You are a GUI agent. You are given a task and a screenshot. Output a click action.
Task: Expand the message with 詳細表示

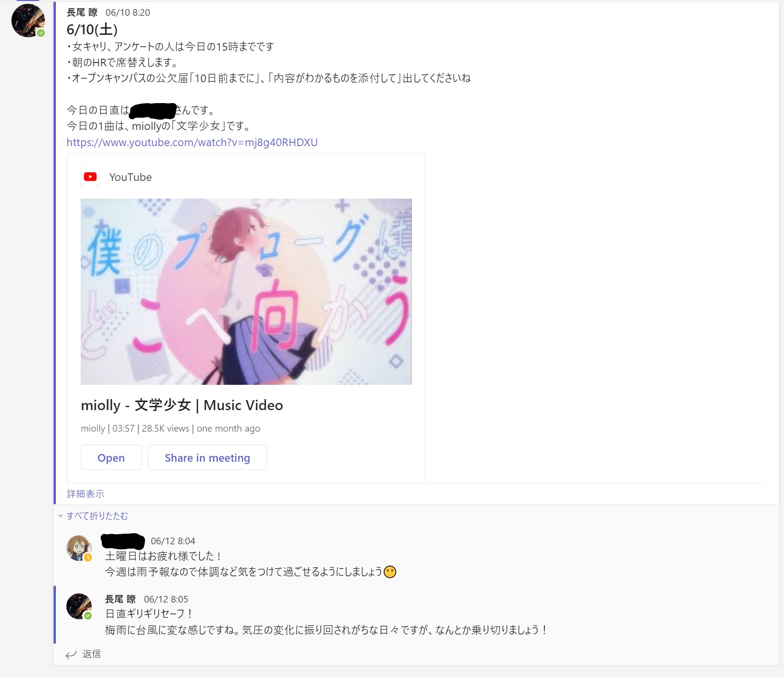[x=86, y=494]
